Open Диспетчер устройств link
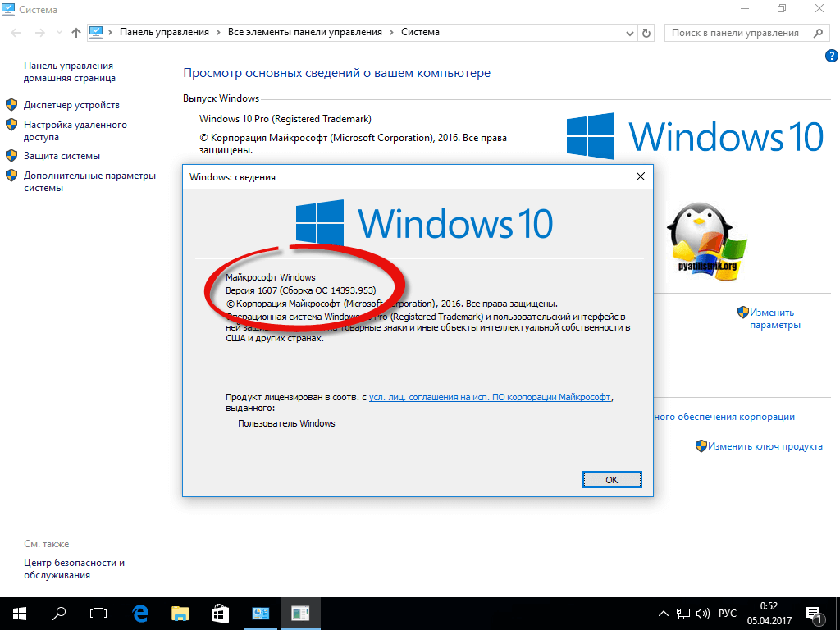 (71, 105)
